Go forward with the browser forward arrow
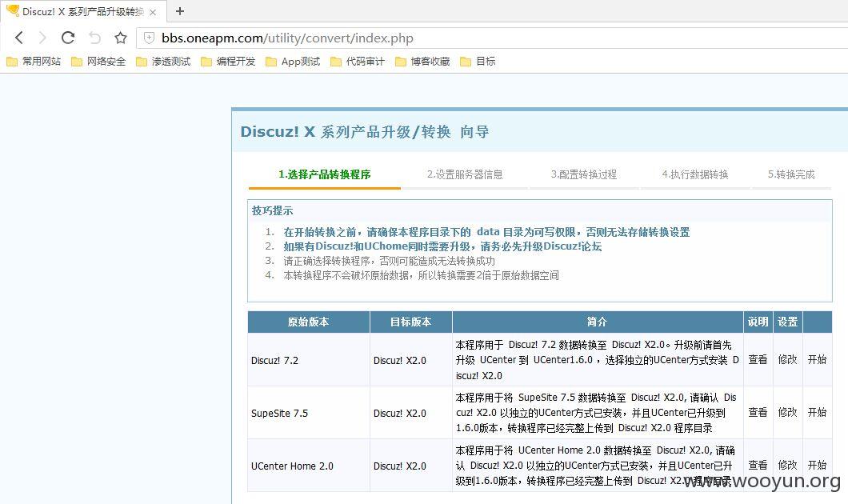This screenshot has width=848, height=504. pos(42,38)
